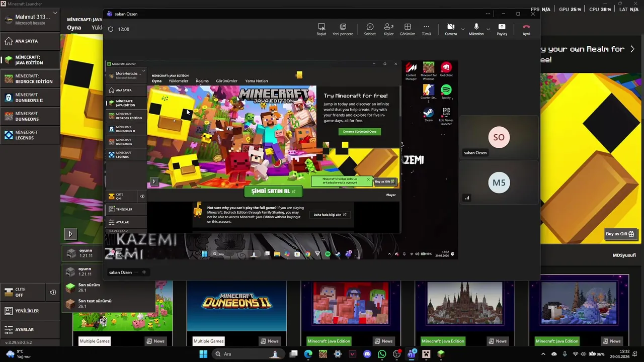The width and height of the screenshot is (644, 362).
Task: Toggle CUTE ON switch in shared launcher
Action: click(x=121, y=196)
